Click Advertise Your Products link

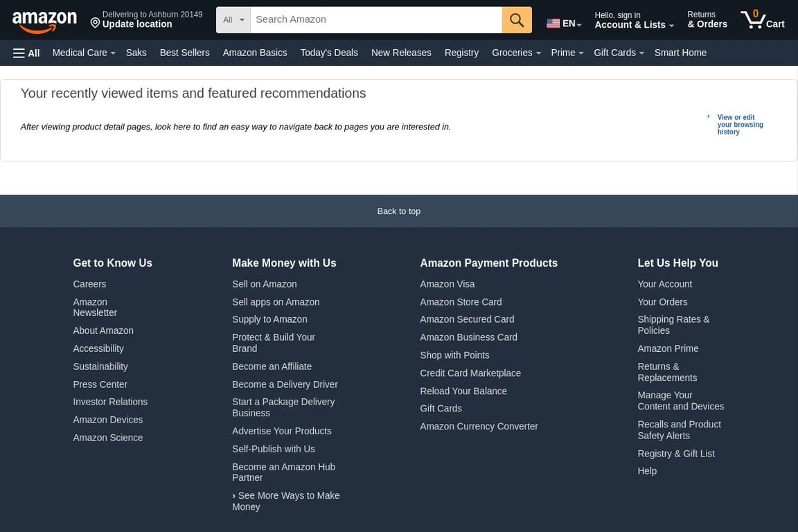(x=281, y=431)
